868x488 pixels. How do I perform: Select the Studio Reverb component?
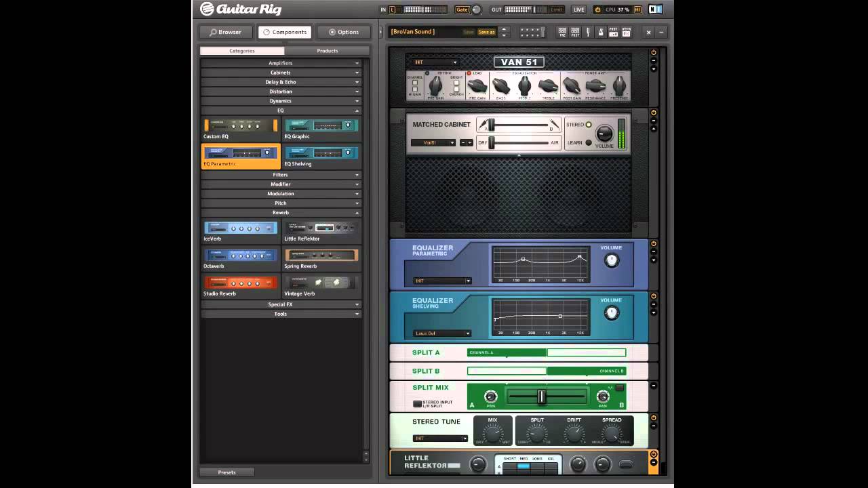tap(241, 286)
